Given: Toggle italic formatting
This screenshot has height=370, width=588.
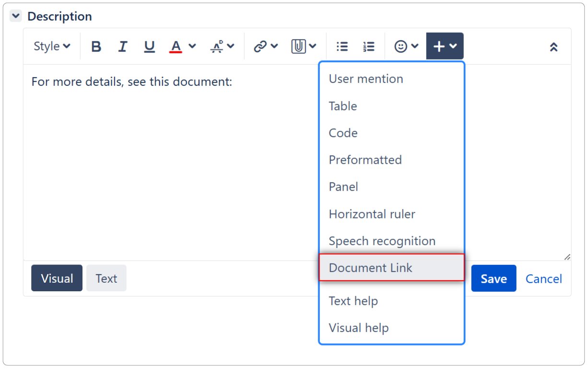Looking at the screenshot, I should [123, 46].
